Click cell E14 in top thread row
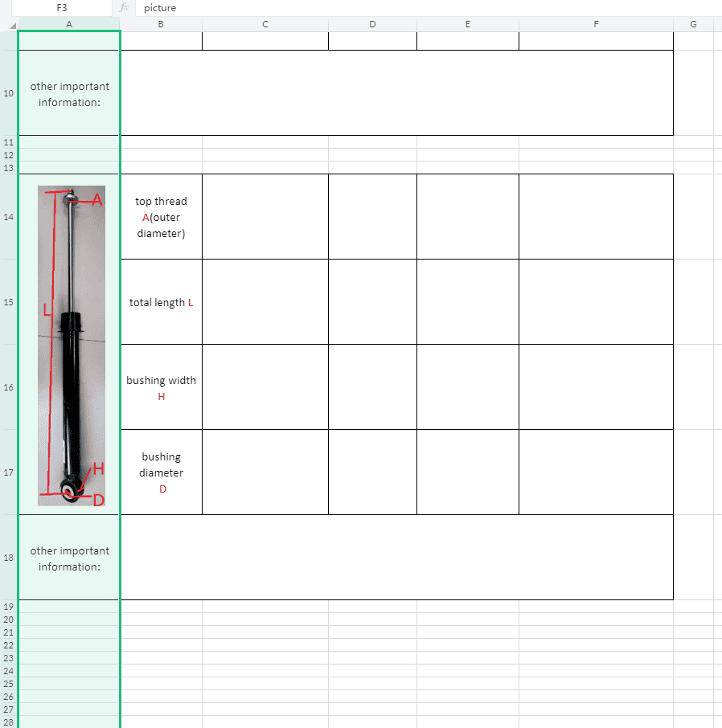This screenshot has height=728, width=722. (468, 217)
